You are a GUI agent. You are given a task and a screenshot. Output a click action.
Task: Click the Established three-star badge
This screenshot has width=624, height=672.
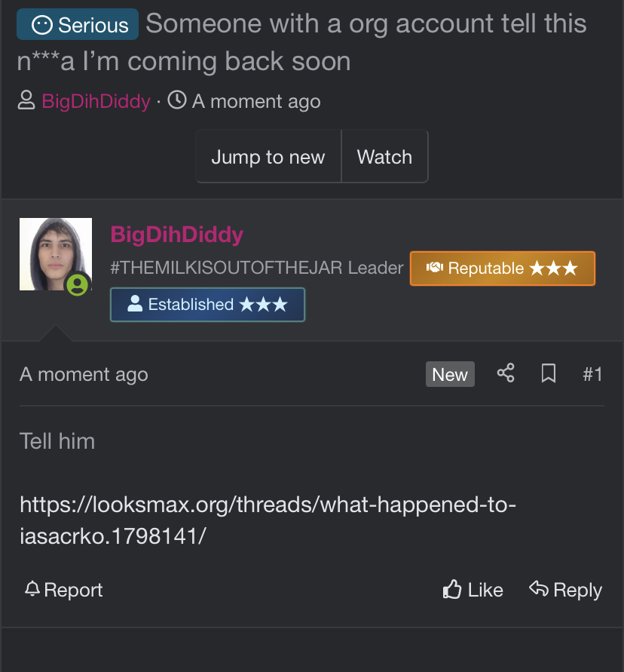208,305
